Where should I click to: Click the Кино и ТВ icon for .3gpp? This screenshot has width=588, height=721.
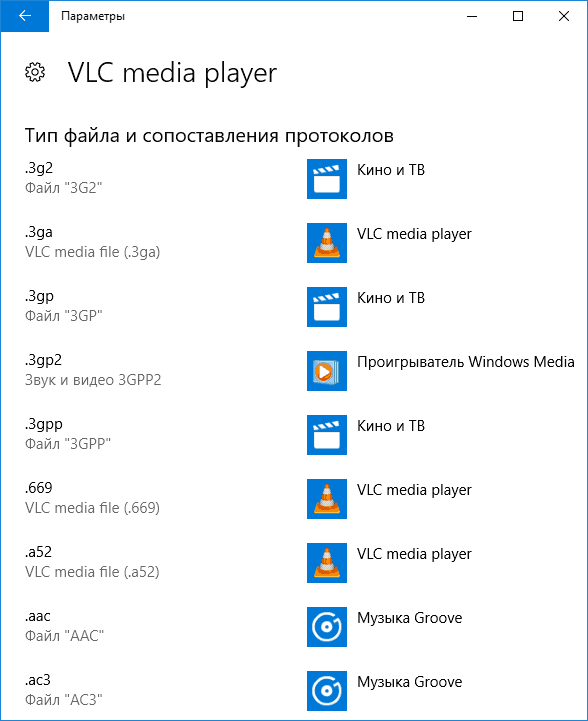coord(327,435)
